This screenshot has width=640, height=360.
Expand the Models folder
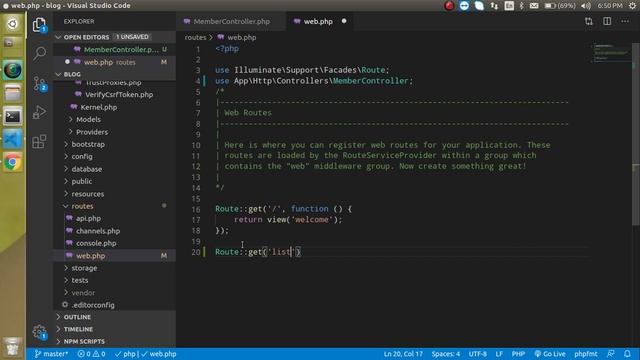pos(88,119)
